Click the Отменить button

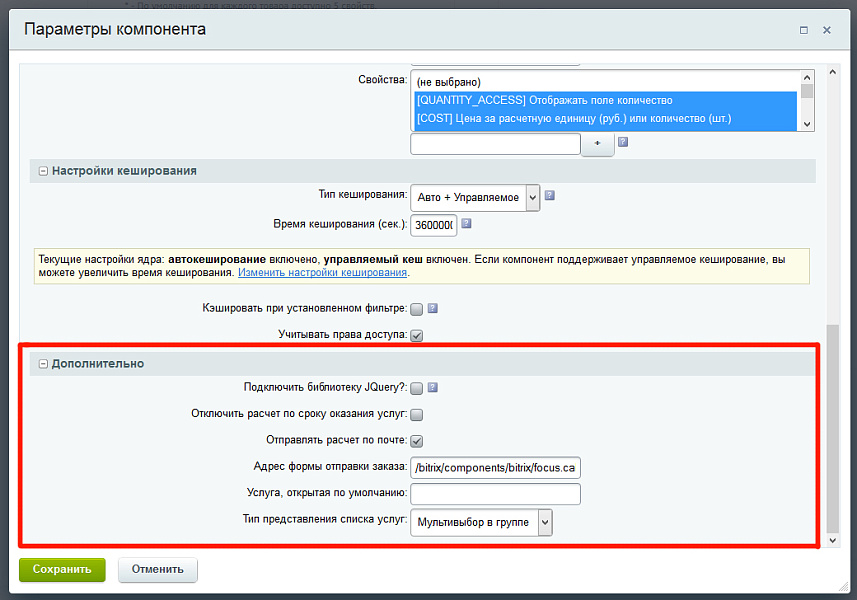pyautogui.click(x=157, y=569)
